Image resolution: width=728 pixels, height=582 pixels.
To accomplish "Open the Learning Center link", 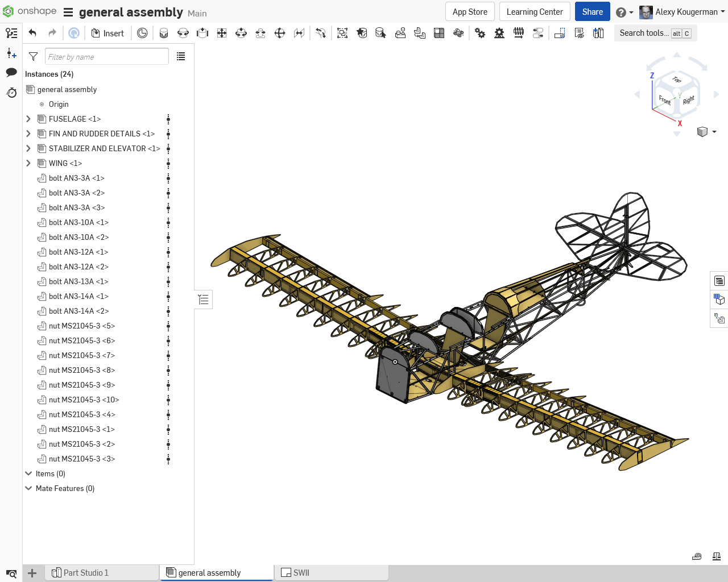I will click(x=534, y=12).
